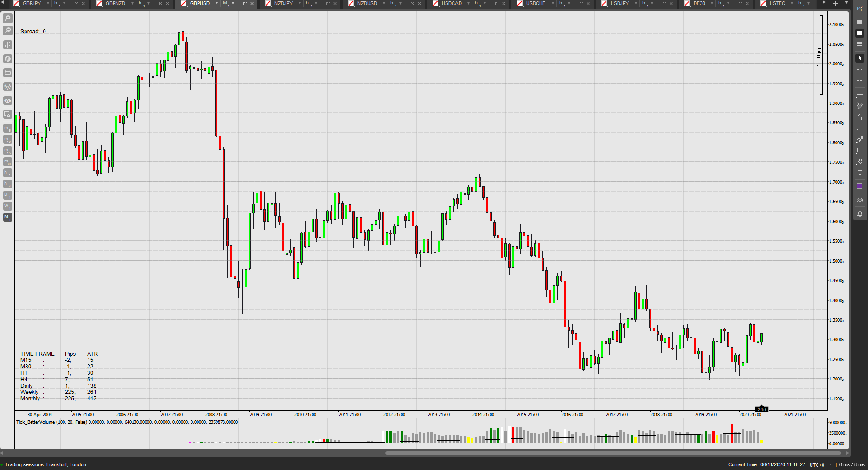
Task: Expand USDJPY timeframe dropdown arrow
Action: click(x=652, y=4)
